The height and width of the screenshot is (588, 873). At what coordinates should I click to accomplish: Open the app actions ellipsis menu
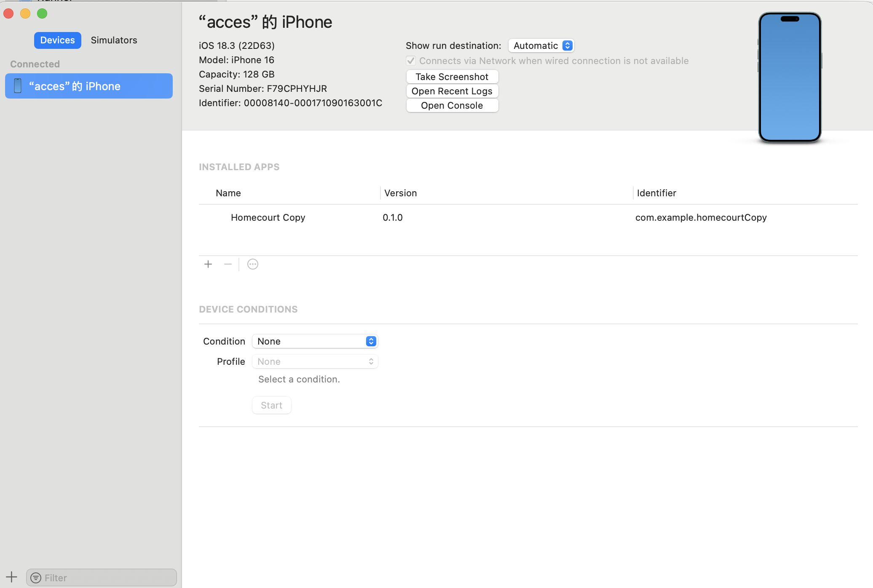[x=253, y=264]
